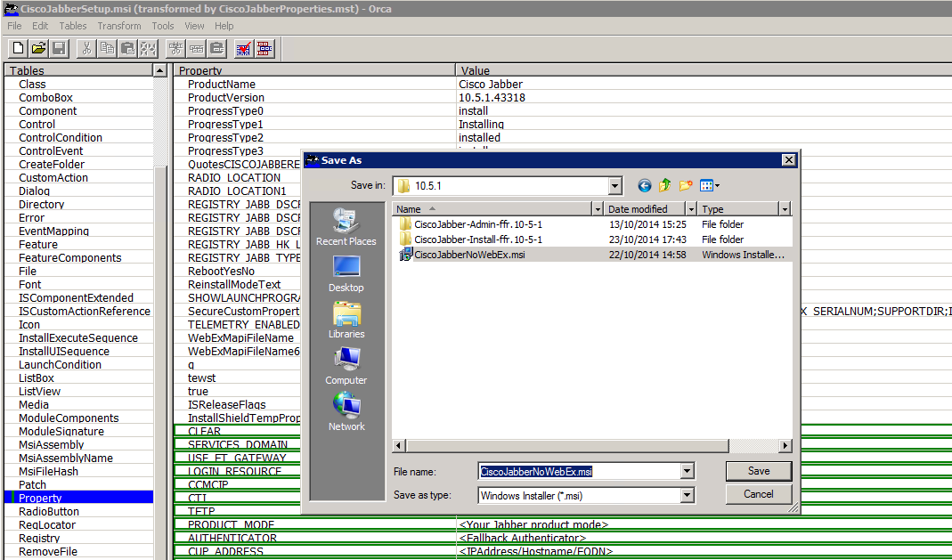Open the Name column filter arrow

click(598, 209)
